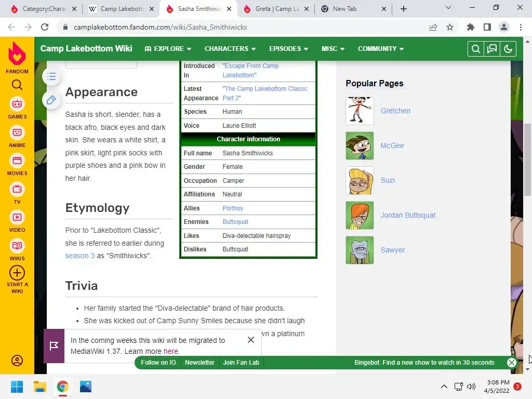Screen dimensions: 532x399
Task: Show hidden system tray icons
Action: pyautogui.click(x=444, y=387)
